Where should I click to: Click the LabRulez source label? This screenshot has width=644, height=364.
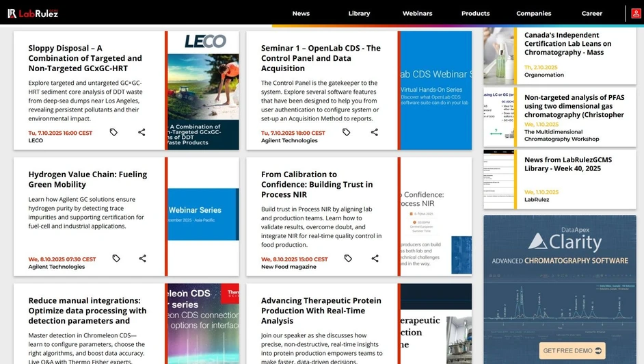(537, 200)
